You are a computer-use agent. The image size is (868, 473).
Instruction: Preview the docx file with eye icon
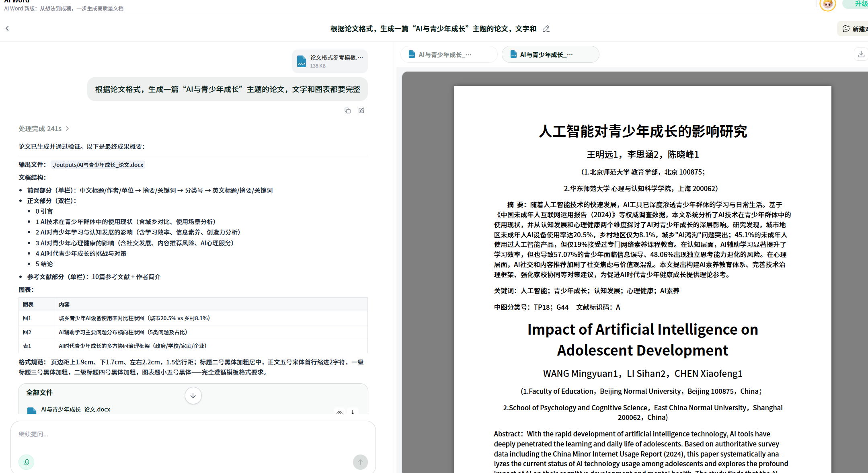pyautogui.click(x=339, y=413)
